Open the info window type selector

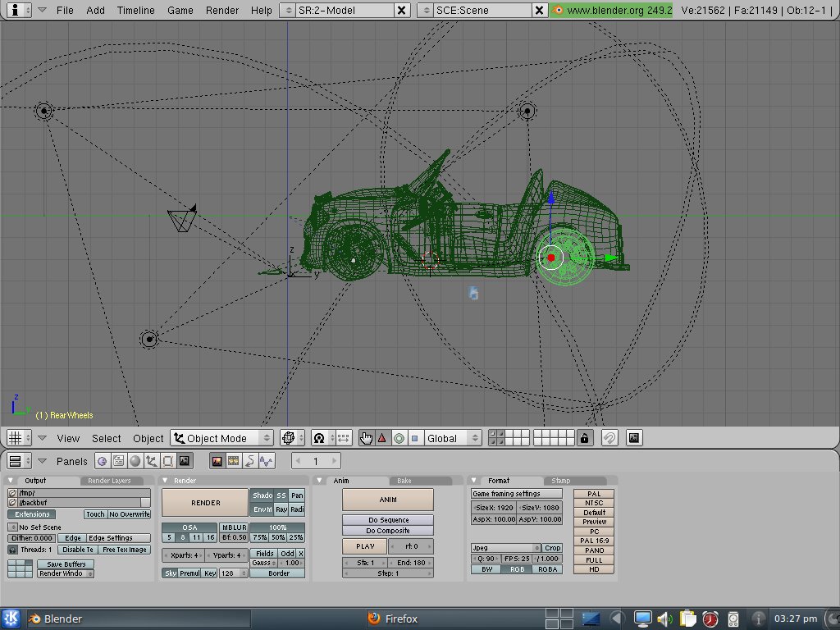pos(20,10)
